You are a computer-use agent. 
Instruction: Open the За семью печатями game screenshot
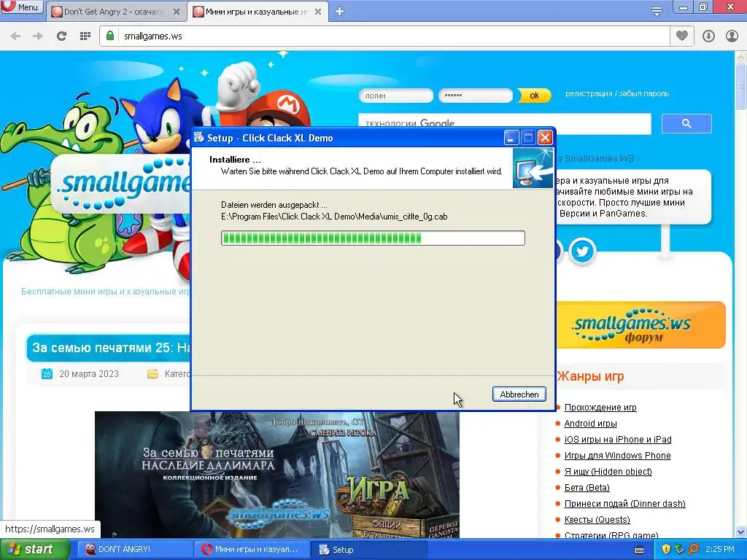(277, 475)
